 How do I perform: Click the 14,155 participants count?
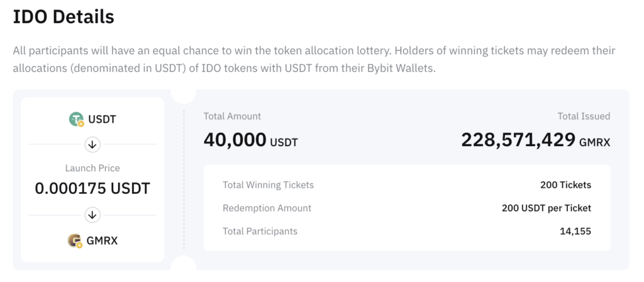click(x=575, y=231)
